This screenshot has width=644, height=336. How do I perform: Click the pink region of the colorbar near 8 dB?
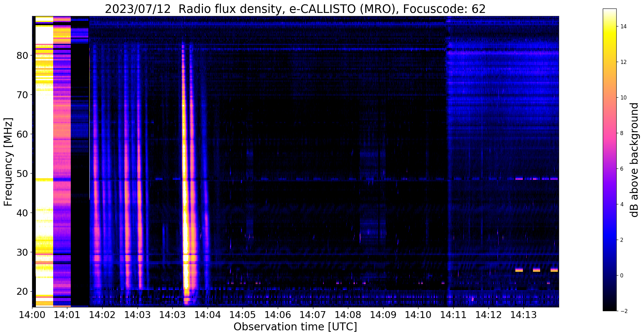coord(609,133)
